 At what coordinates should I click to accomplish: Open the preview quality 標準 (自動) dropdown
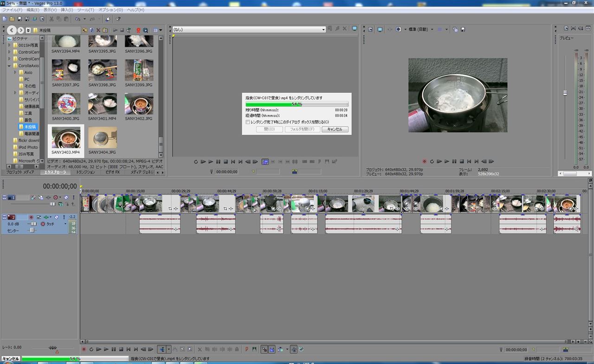coord(432,29)
